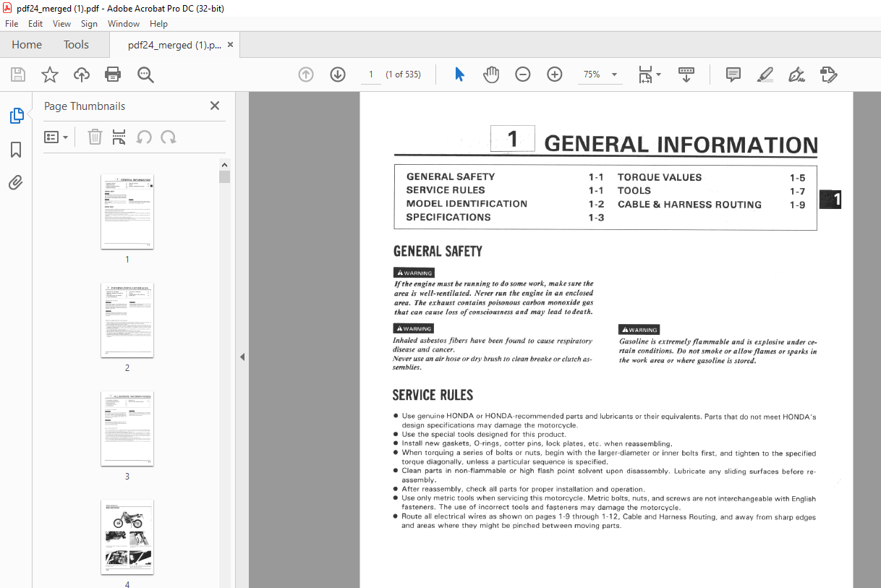Click the (1 of 535) page count text

coord(404,74)
